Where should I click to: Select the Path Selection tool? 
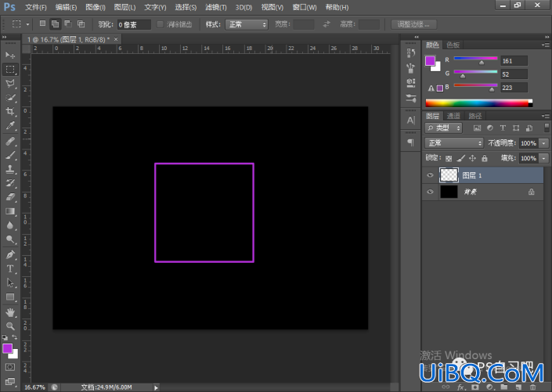point(10,282)
